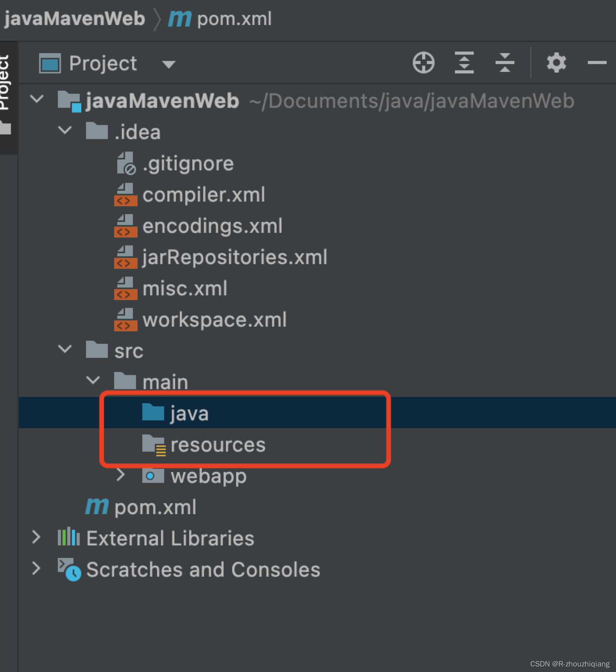Viewport: 616px width, 672px height.
Task: Click the javaMavenWeb module folder icon
Action: point(69,101)
